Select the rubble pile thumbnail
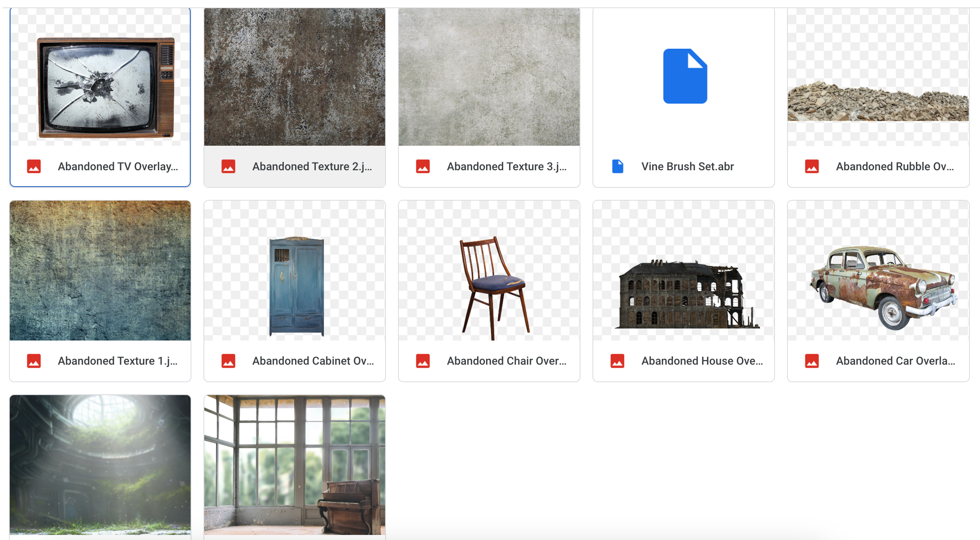 (878, 77)
